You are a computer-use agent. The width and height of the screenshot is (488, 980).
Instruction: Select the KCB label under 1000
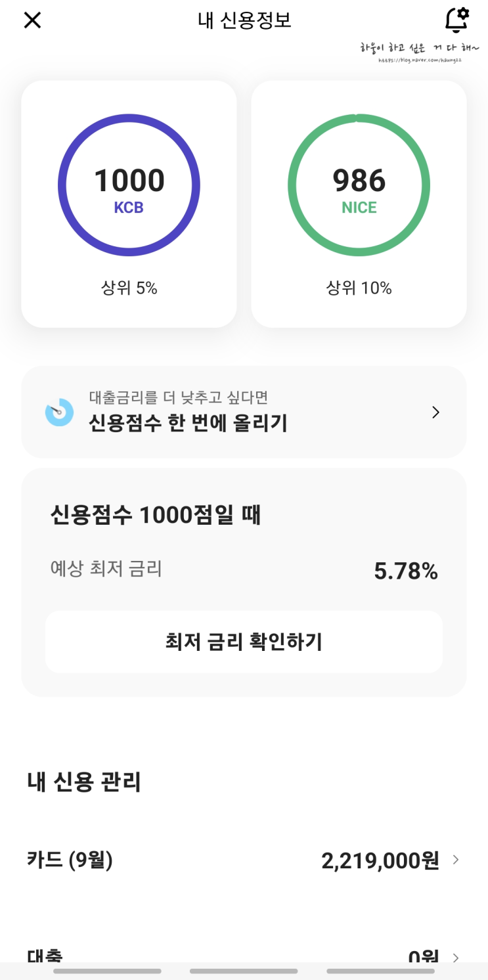(x=129, y=208)
